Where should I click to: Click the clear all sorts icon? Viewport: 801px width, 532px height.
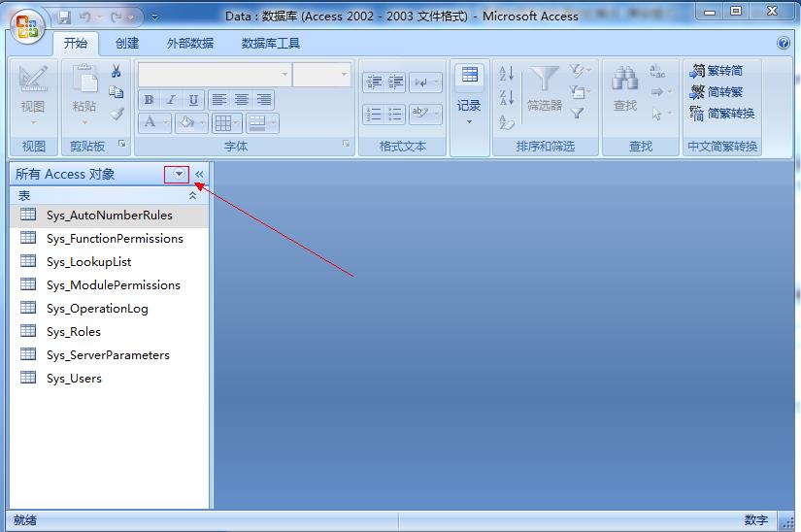pos(506,121)
